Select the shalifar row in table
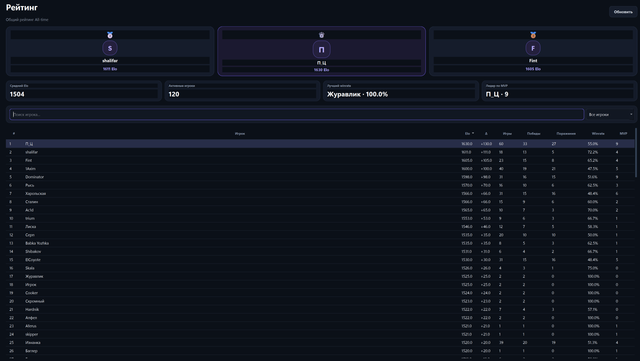 click(x=320, y=152)
